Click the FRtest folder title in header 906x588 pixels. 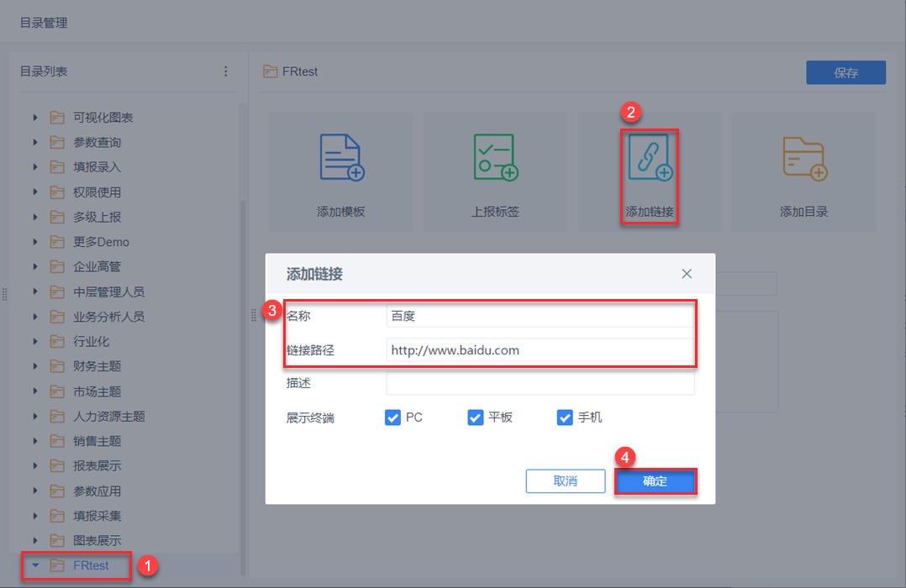(300, 71)
